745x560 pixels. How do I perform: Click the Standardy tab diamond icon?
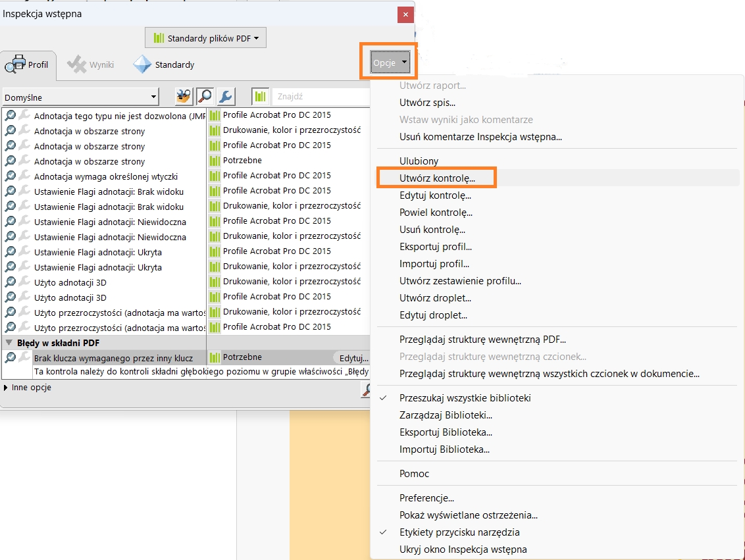tap(142, 64)
